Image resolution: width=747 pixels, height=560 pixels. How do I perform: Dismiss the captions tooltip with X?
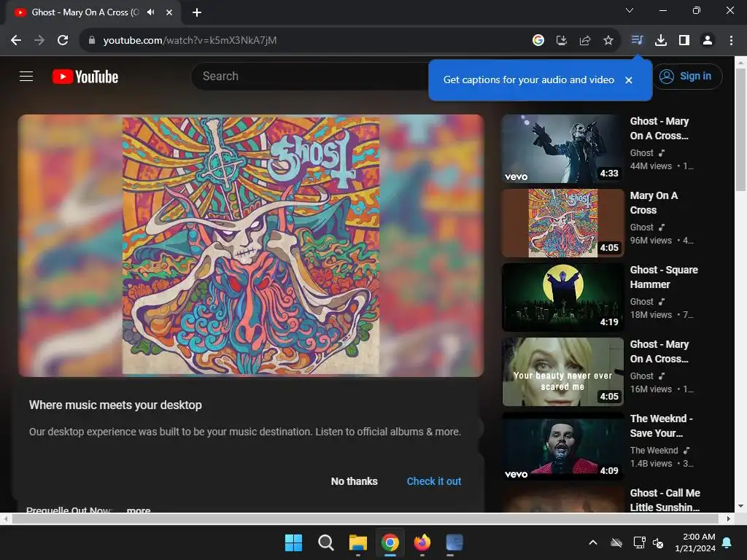click(x=629, y=80)
